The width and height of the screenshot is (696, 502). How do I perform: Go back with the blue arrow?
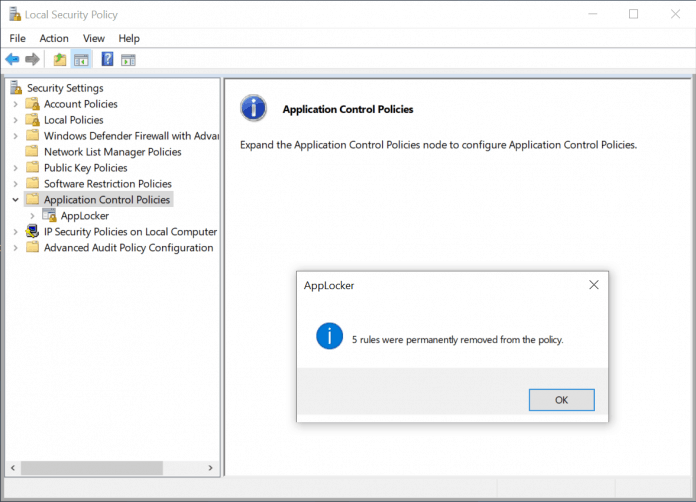coord(12,59)
